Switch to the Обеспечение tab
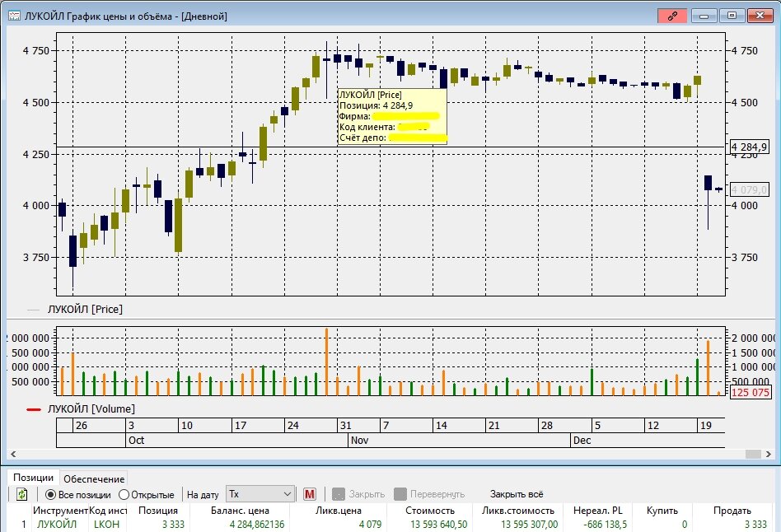This screenshot has width=781, height=532. [94, 478]
